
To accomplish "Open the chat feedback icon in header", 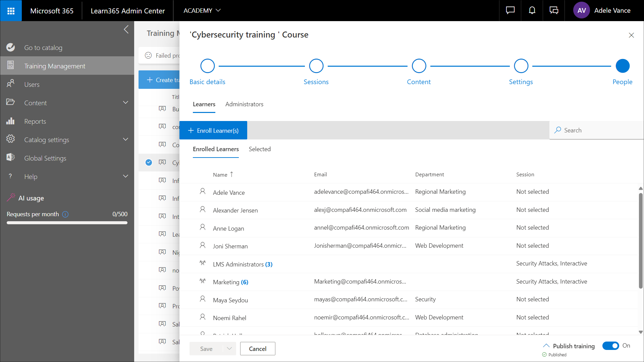I will tap(510, 11).
